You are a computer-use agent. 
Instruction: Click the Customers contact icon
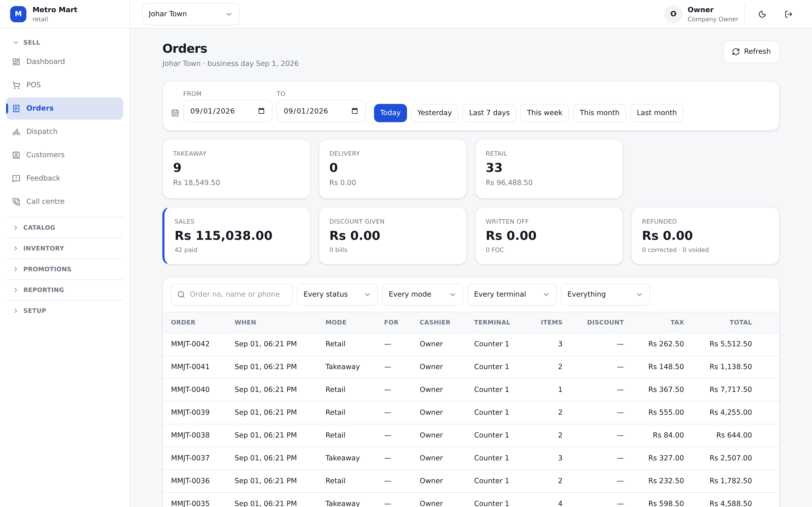(16, 155)
